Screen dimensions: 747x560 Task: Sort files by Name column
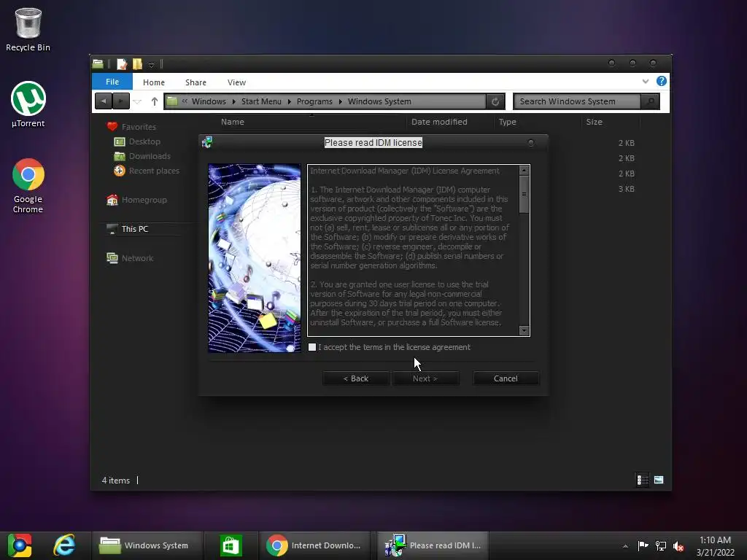[x=233, y=122]
